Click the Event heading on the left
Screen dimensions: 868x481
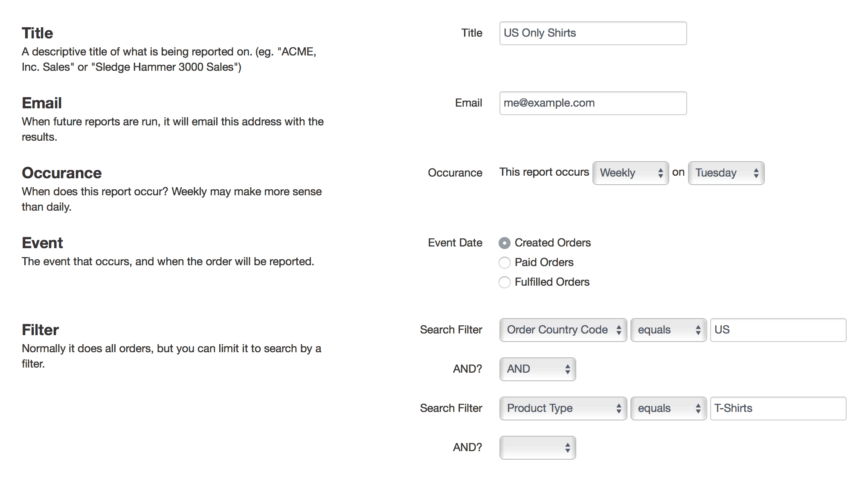[x=42, y=243]
